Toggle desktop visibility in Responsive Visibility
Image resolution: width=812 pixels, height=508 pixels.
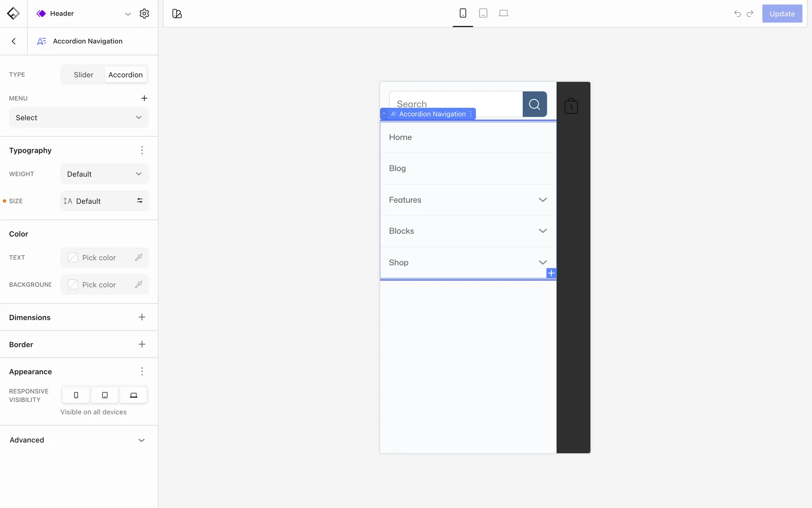[x=134, y=395]
